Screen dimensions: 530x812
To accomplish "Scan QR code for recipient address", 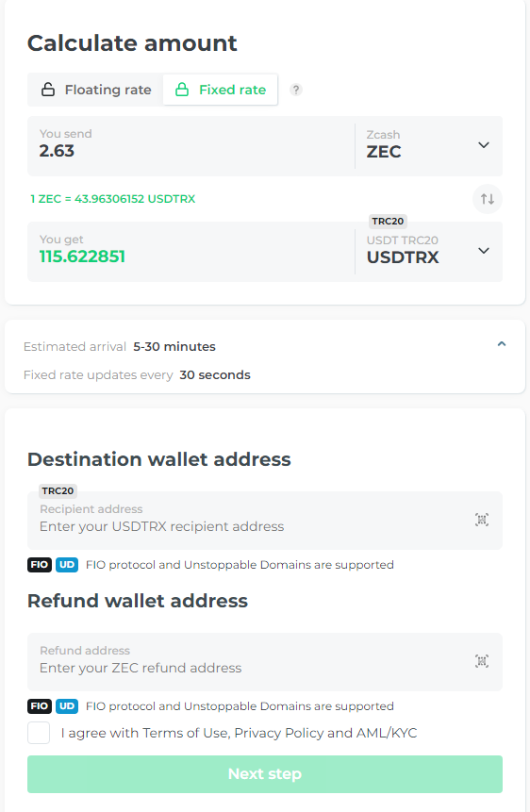I will (x=482, y=520).
